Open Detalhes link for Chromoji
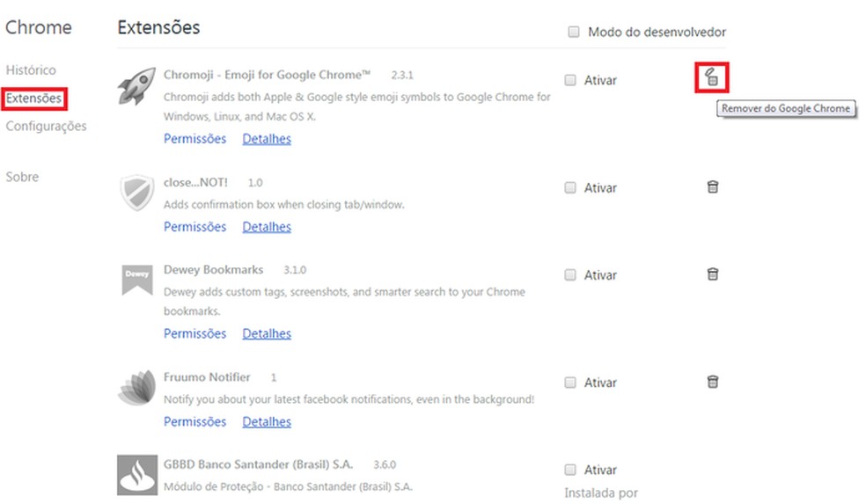 (267, 139)
